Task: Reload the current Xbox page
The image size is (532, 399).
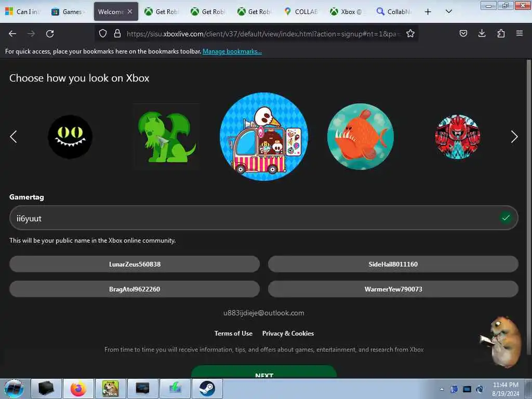Action: click(50, 34)
